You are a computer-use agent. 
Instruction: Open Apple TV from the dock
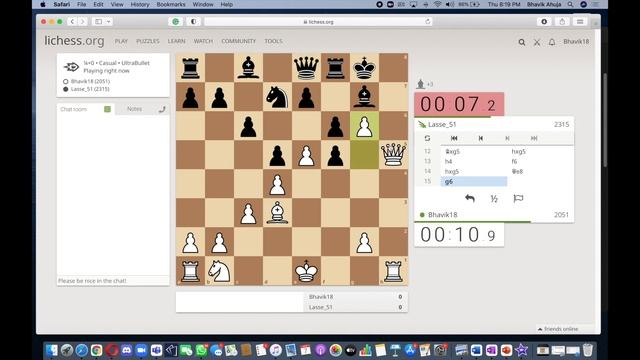point(350,350)
